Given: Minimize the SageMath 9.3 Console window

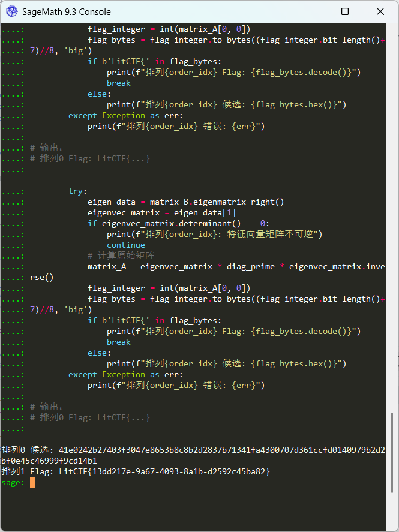Looking at the screenshot, I should (x=310, y=11).
